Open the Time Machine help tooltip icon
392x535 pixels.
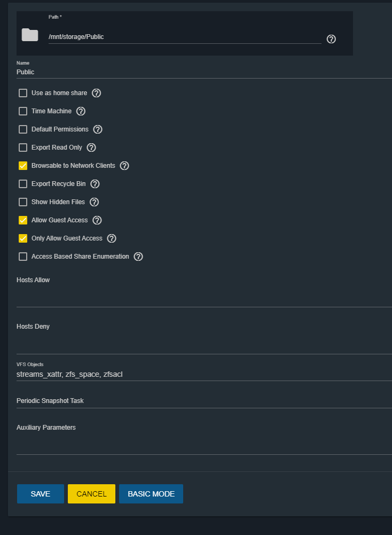point(81,111)
